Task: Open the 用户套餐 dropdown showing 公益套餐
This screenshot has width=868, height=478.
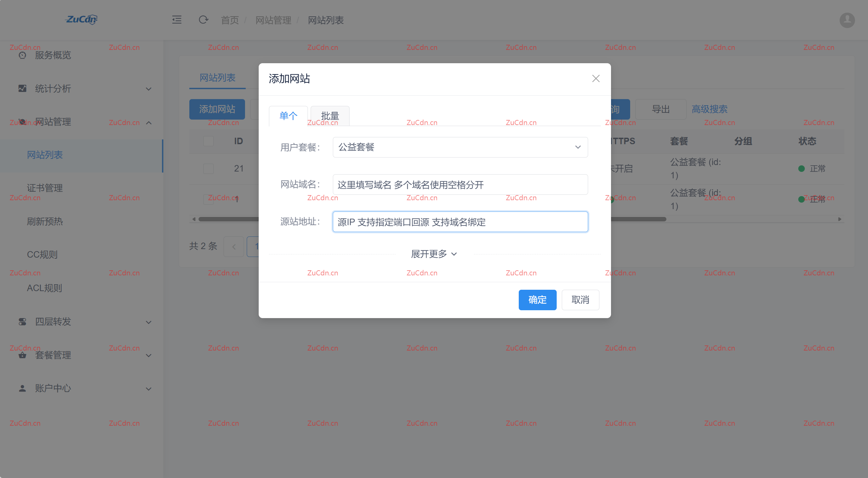Action: (x=460, y=147)
